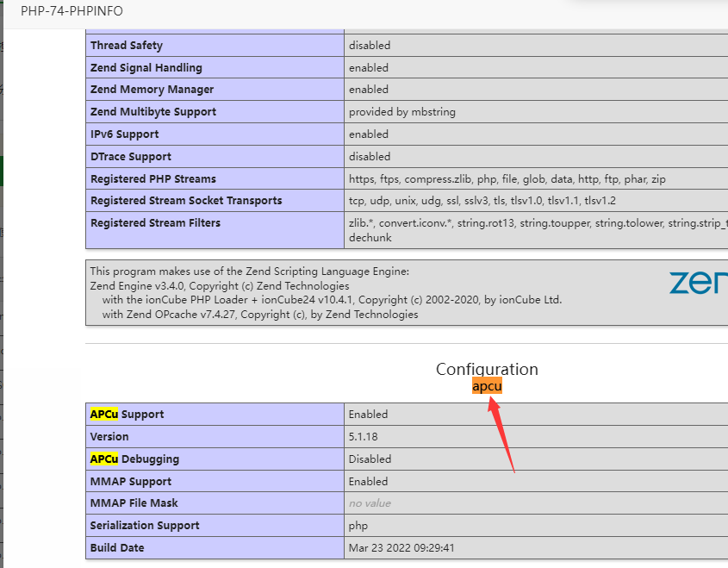Select the Registered PHP Streams label
Image resolution: width=728 pixels, height=568 pixels.
click(153, 178)
